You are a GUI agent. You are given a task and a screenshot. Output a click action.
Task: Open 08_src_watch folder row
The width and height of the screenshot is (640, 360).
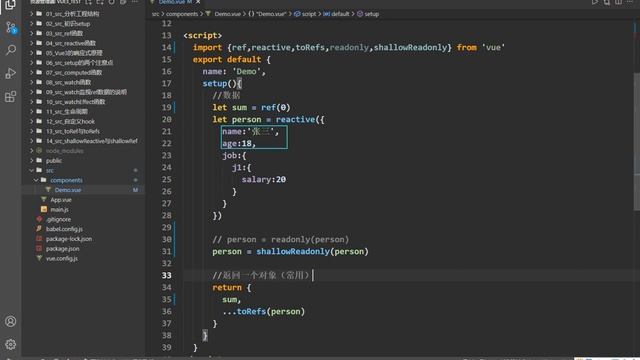[83, 82]
